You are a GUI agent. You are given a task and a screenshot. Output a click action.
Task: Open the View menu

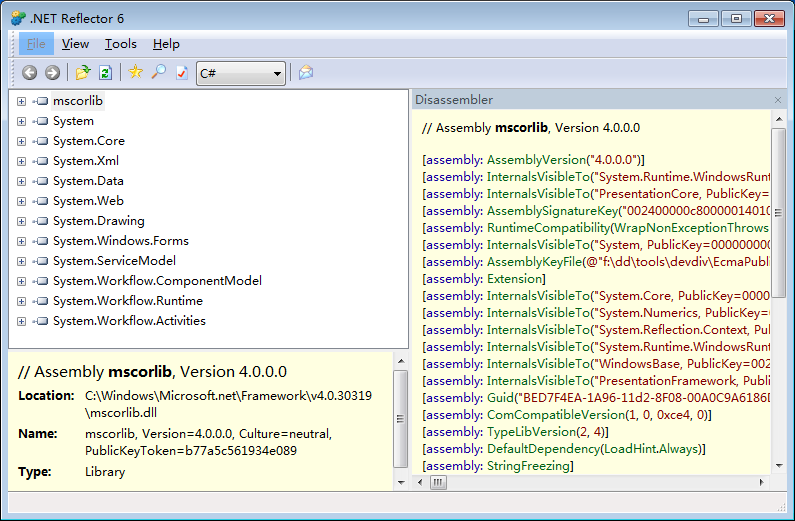[75, 44]
